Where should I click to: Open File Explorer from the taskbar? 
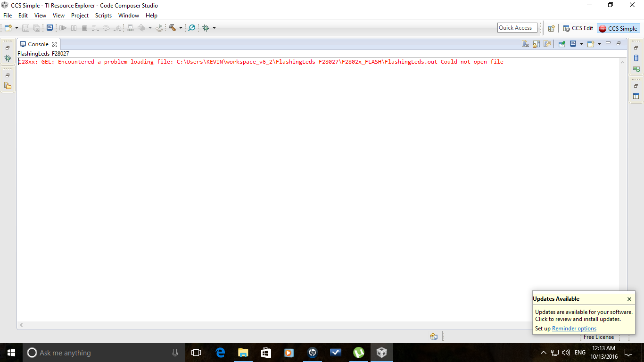(243, 353)
